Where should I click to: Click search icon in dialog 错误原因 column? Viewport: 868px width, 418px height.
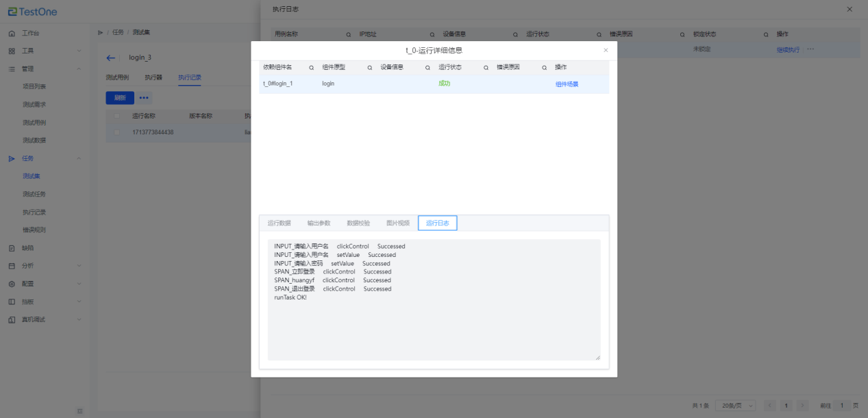pos(544,68)
